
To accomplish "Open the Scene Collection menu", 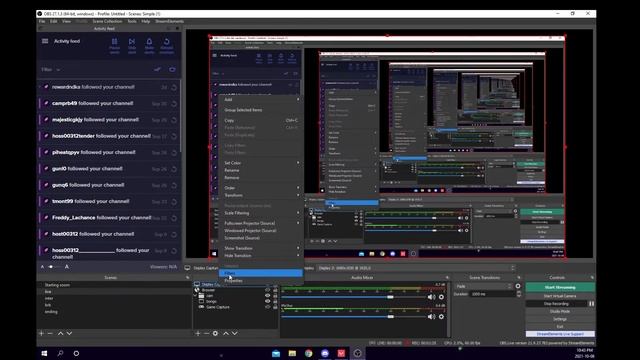I will [107, 21].
